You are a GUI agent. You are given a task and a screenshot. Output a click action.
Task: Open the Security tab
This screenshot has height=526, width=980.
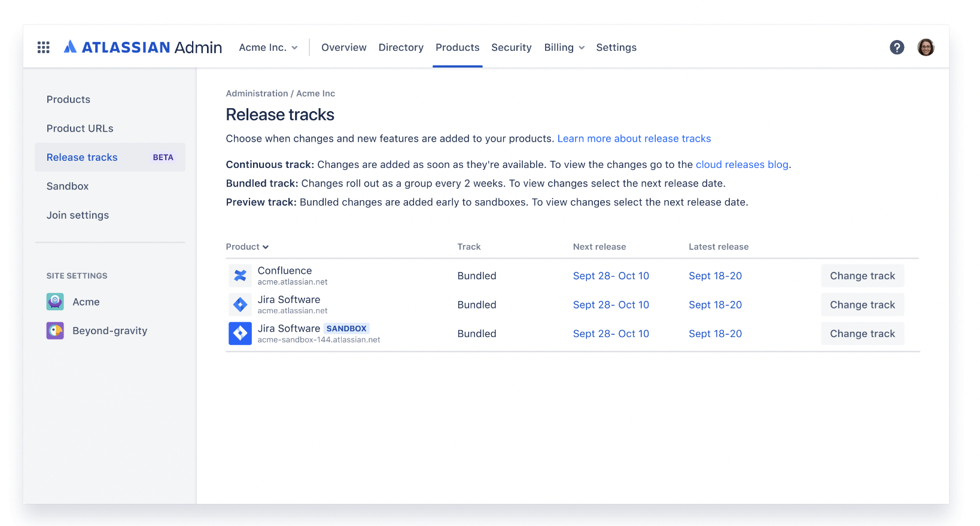pyautogui.click(x=511, y=47)
